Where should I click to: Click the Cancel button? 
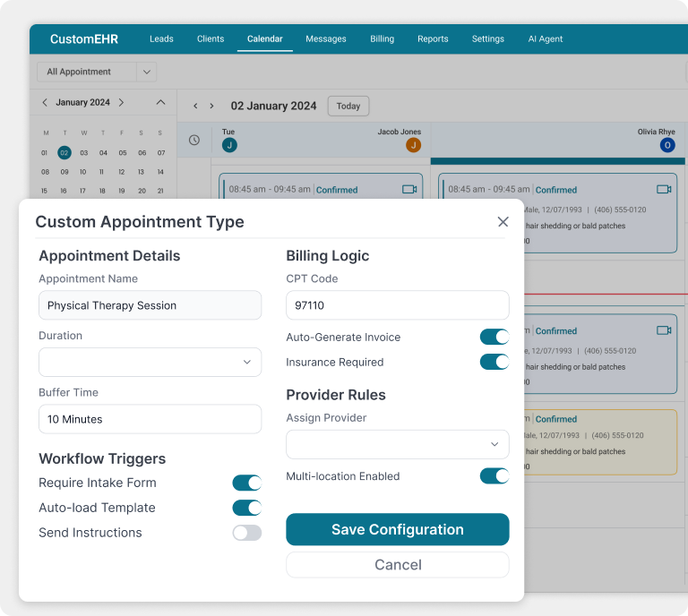pos(398,565)
